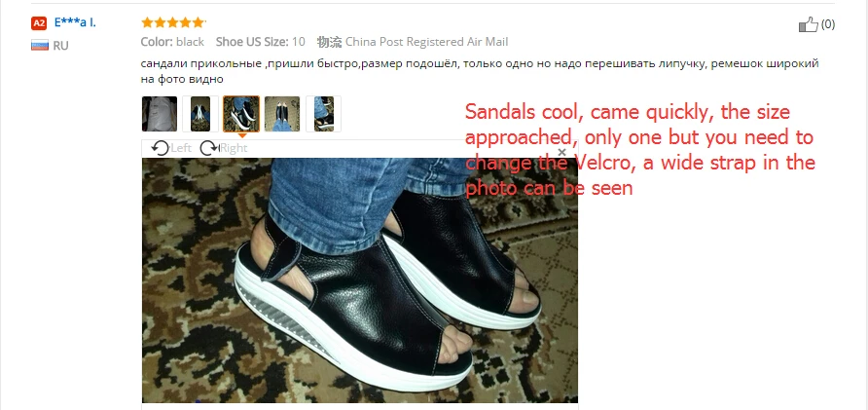
Task: Click the five-star rating
Action: tap(173, 22)
